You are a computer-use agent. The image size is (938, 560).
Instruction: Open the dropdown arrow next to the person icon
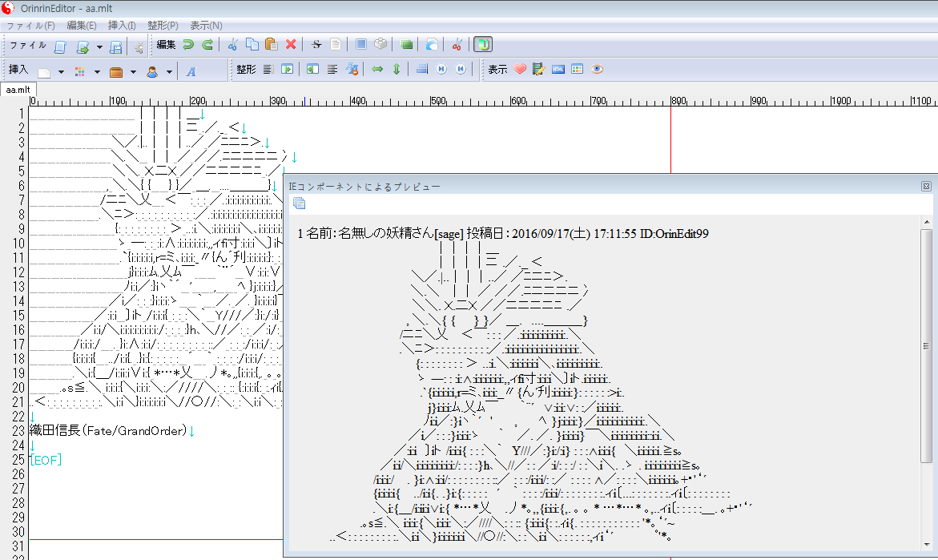point(169,71)
